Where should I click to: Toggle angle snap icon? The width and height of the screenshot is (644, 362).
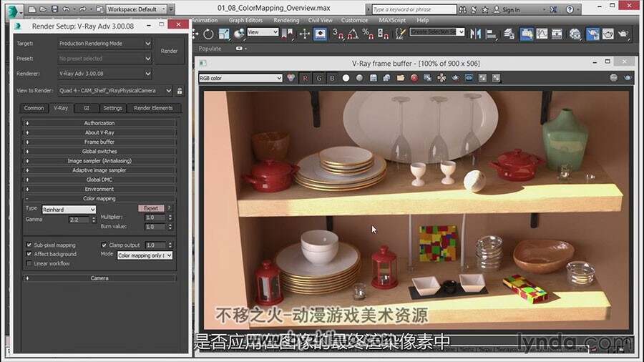click(353, 34)
